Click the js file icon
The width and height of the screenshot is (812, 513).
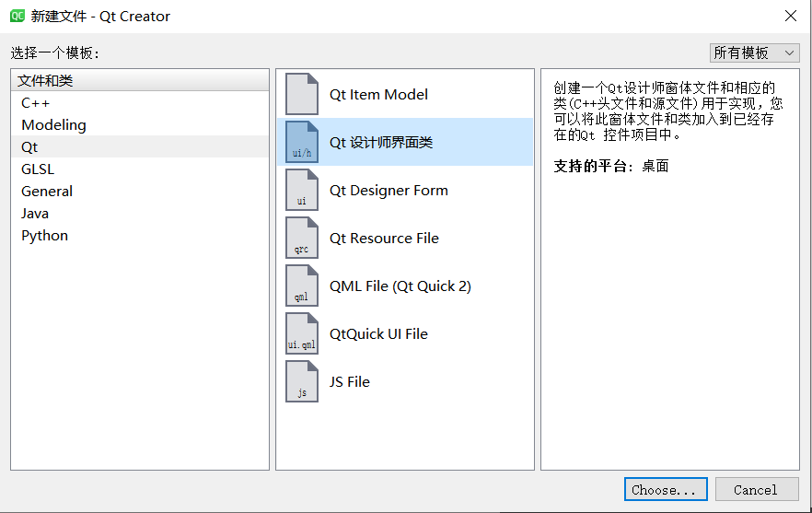302,381
